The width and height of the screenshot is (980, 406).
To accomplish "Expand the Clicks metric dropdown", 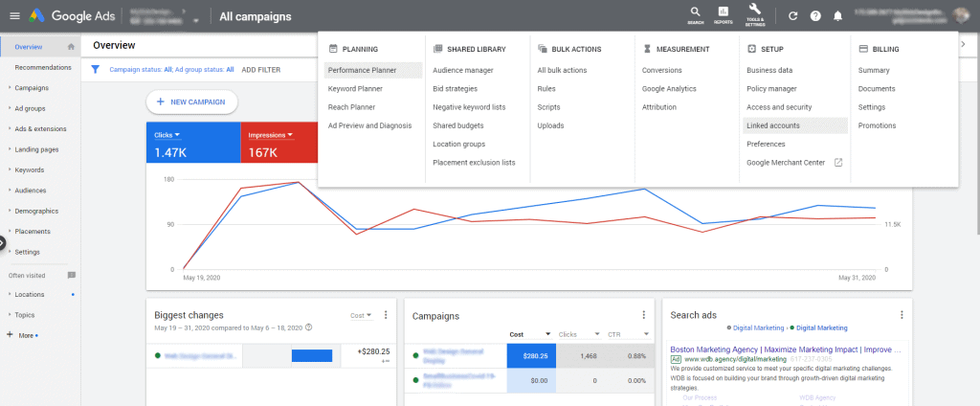I will click(168, 135).
